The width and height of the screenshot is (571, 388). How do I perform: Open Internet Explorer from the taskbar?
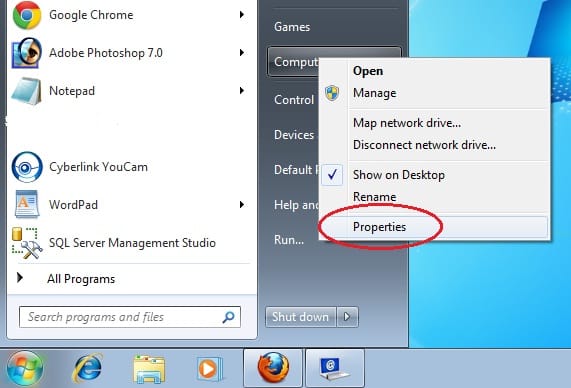[87, 367]
